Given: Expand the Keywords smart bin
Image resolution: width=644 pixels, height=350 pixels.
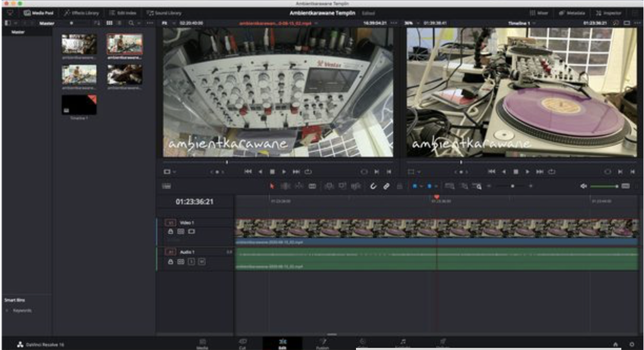Looking at the screenshot, I should (x=7, y=310).
